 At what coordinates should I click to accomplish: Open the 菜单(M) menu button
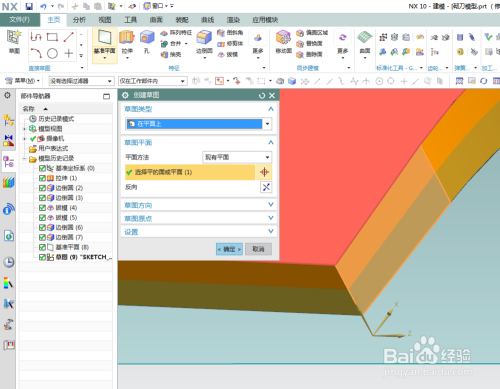tap(22, 81)
